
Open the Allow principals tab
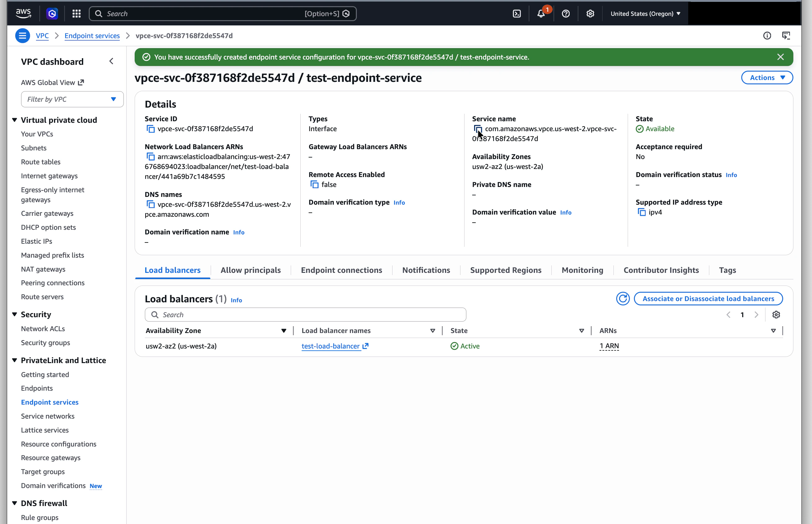251,270
